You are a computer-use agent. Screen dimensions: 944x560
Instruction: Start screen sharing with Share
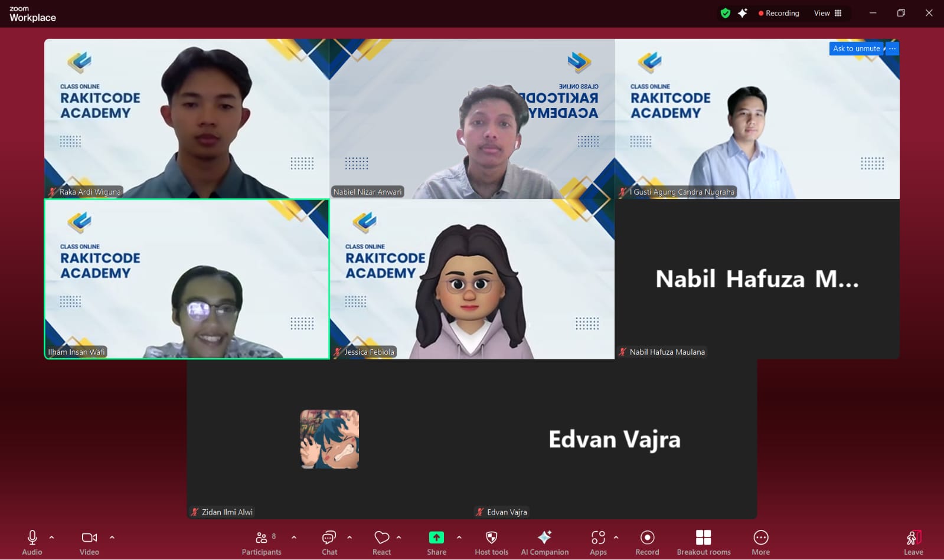click(x=436, y=543)
